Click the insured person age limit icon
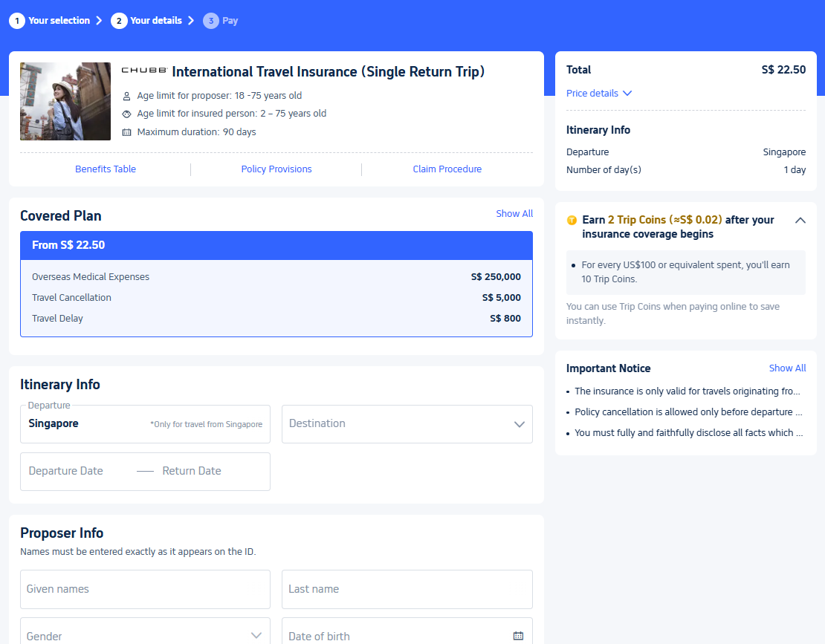The height and width of the screenshot is (644, 825). pyautogui.click(x=126, y=114)
